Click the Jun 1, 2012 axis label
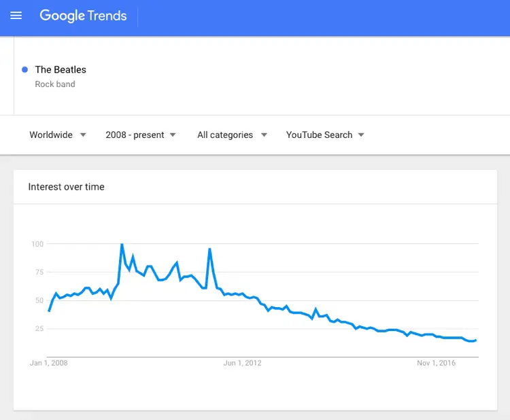The width and height of the screenshot is (510, 420). pos(242,363)
